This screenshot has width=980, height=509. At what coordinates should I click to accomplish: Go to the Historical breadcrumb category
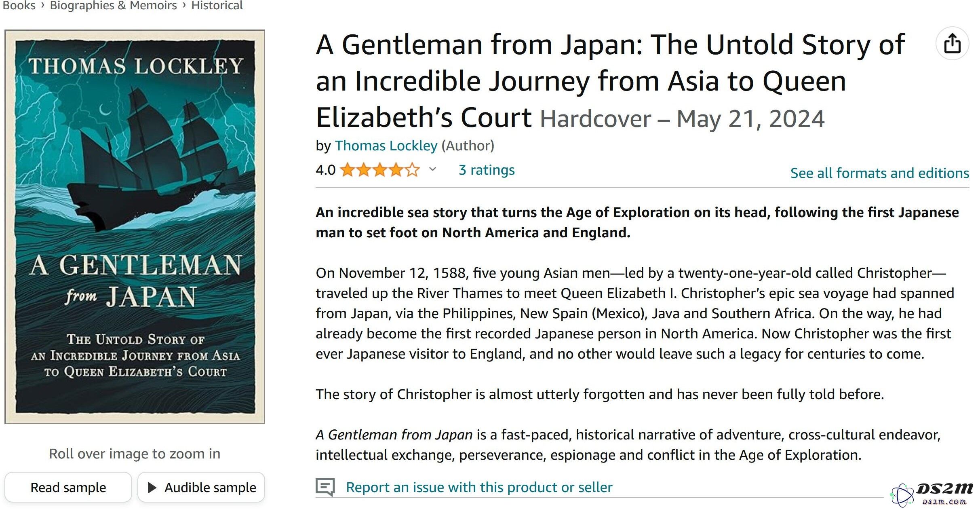217,5
